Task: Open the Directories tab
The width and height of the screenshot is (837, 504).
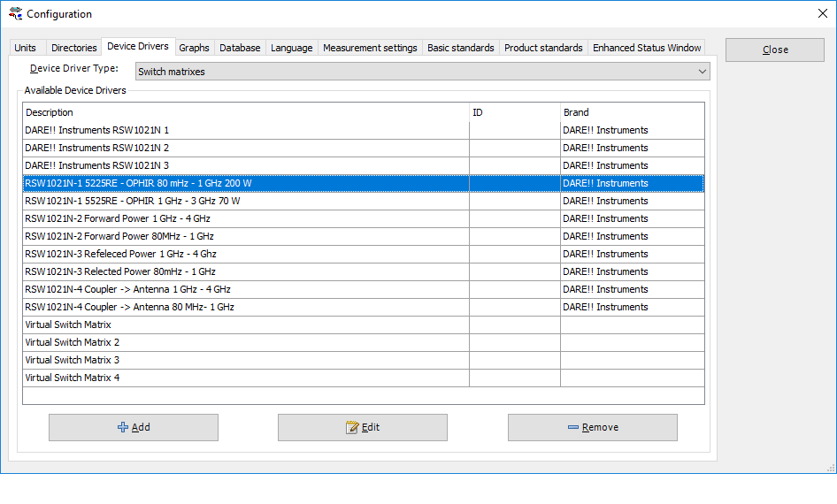Action: pos(73,48)
